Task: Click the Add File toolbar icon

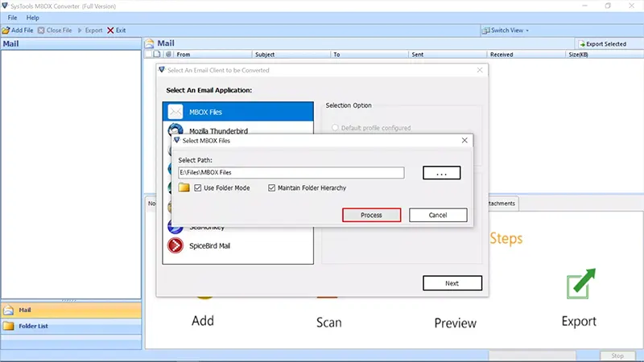Action: click(6, 31)
